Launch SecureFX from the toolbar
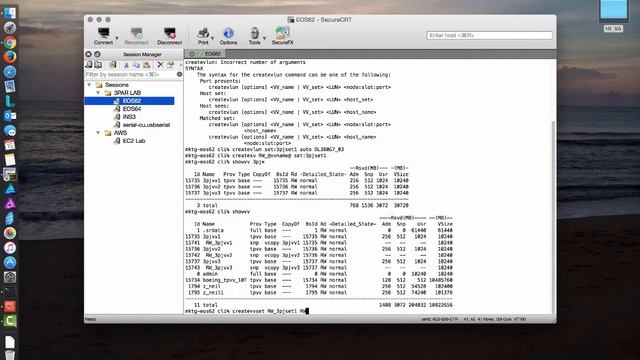The image size is (640, 360). coord(282,36)
